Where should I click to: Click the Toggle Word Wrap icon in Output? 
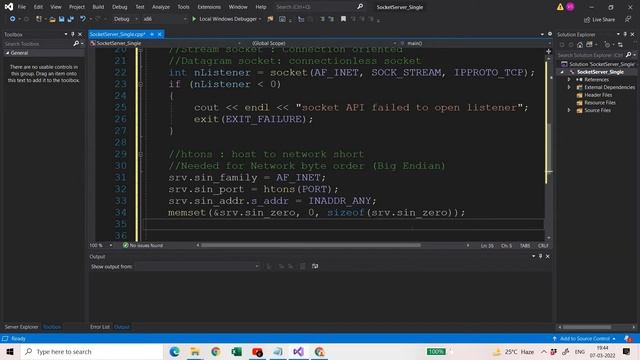315,266
